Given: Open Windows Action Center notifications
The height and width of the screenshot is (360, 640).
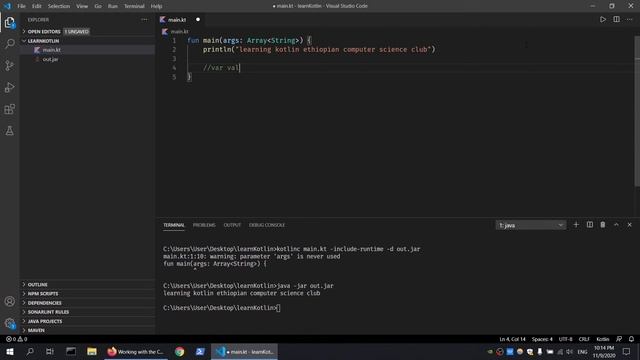Looking at the screenshot, I should [x=627, y=351].
